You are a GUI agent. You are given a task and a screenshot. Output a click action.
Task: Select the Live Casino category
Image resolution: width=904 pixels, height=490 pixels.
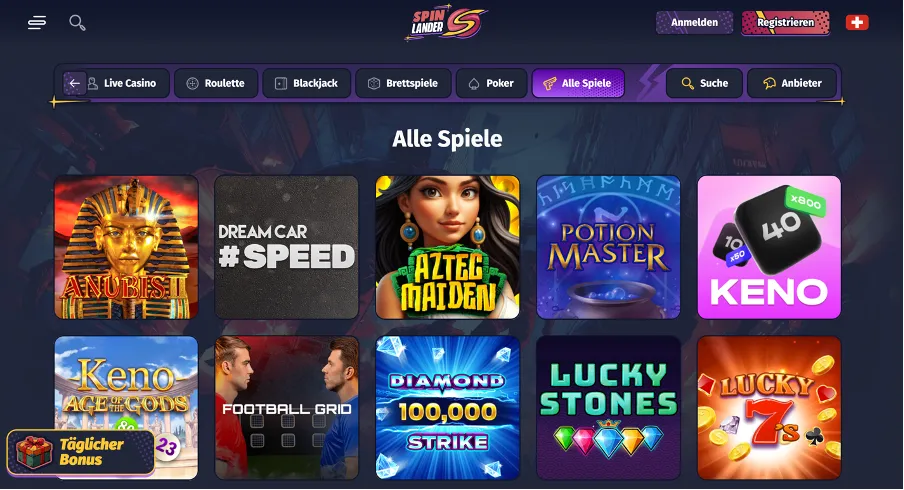click(x=122, y=83)
